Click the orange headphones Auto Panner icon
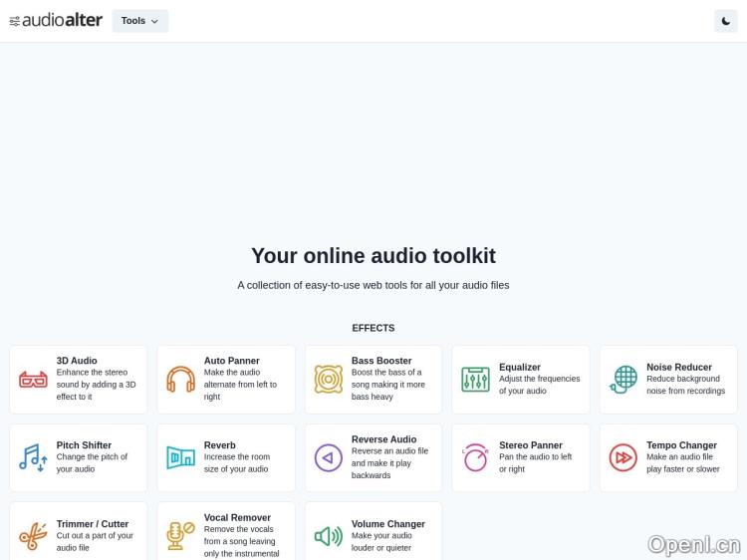 pos(180,380)
